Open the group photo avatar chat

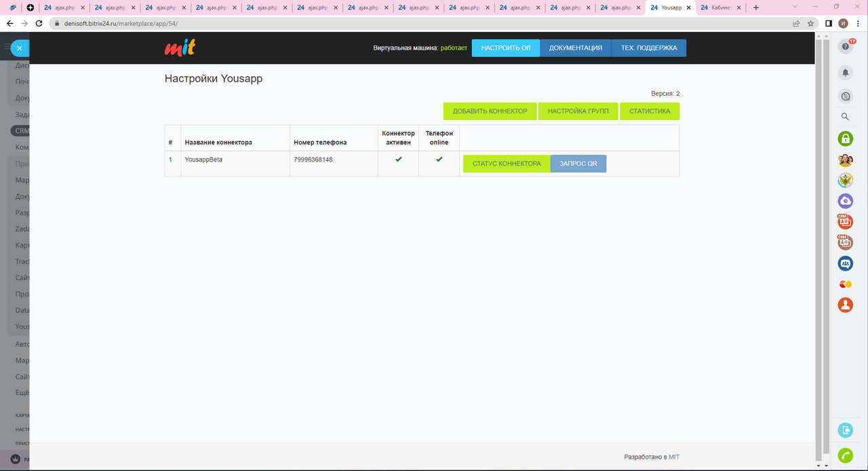[846, 160]
